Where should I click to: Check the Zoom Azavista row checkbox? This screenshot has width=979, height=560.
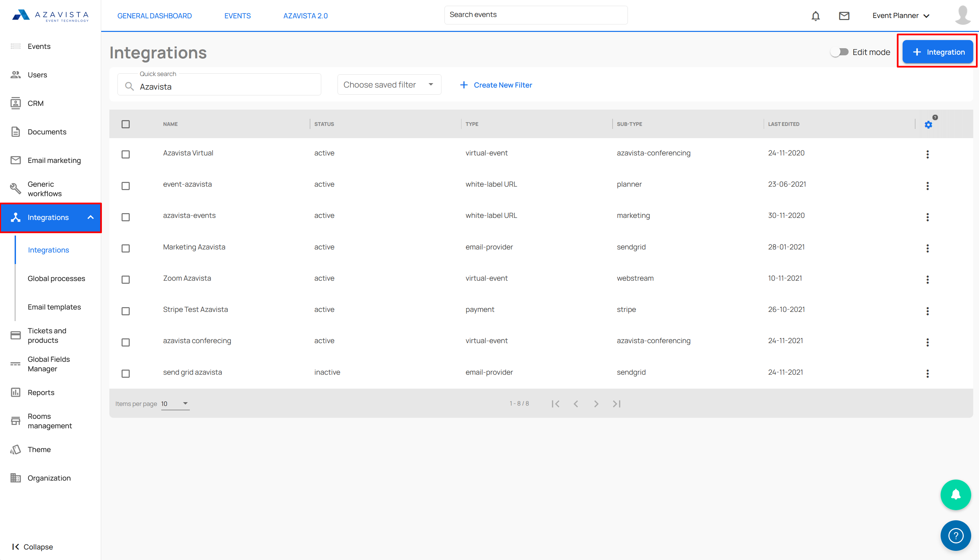tap(125, 279)
